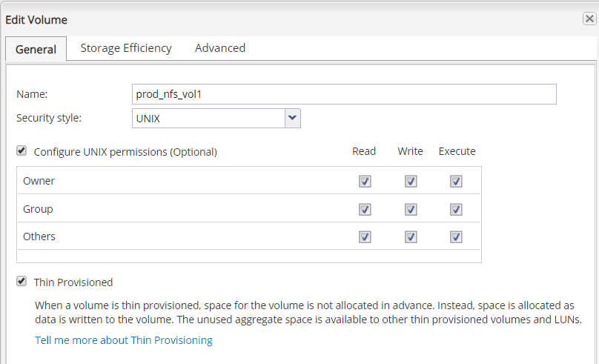
Task: Toggle Owner Execute permission checkbox
Action: click(x=456, y=181)
